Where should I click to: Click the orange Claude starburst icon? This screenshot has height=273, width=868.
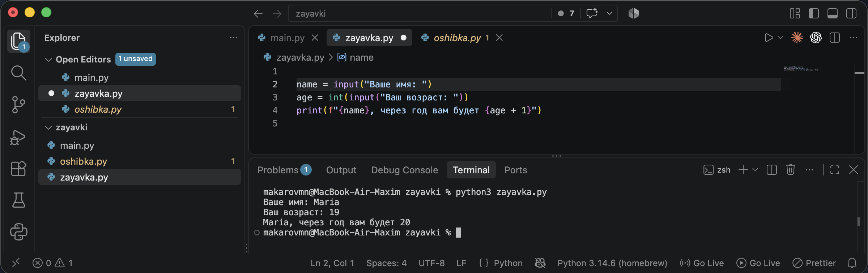tap(797, 38)
